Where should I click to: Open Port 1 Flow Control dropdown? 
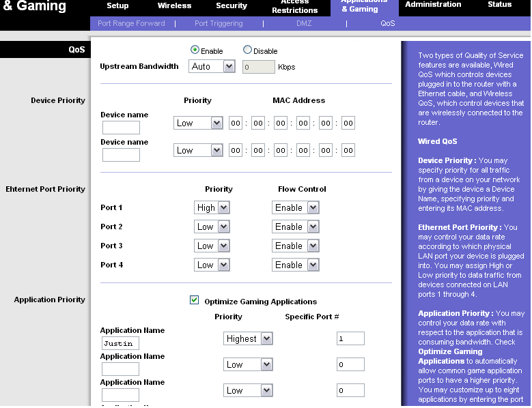(x=296, y=207)
